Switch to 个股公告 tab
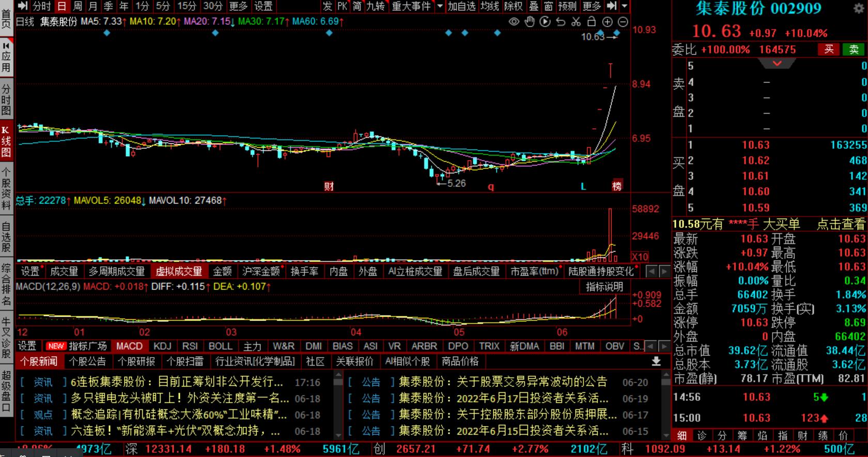This screenshot has width=868, height=457. [x=87, y=361]
